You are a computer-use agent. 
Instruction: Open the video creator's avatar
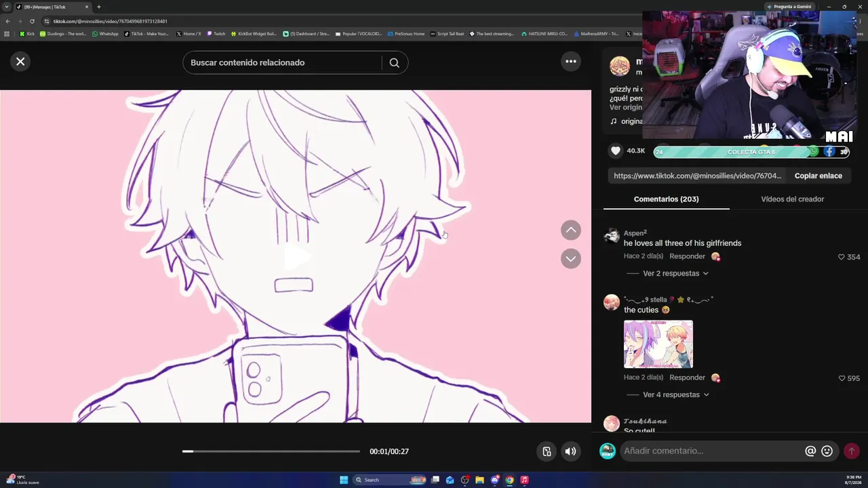click(619, 66)
